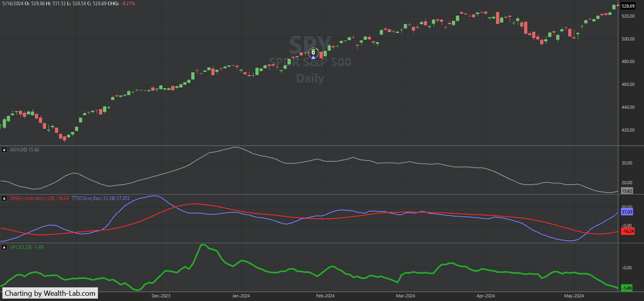Click the Feb-2024 date axis label

(325, 296)
